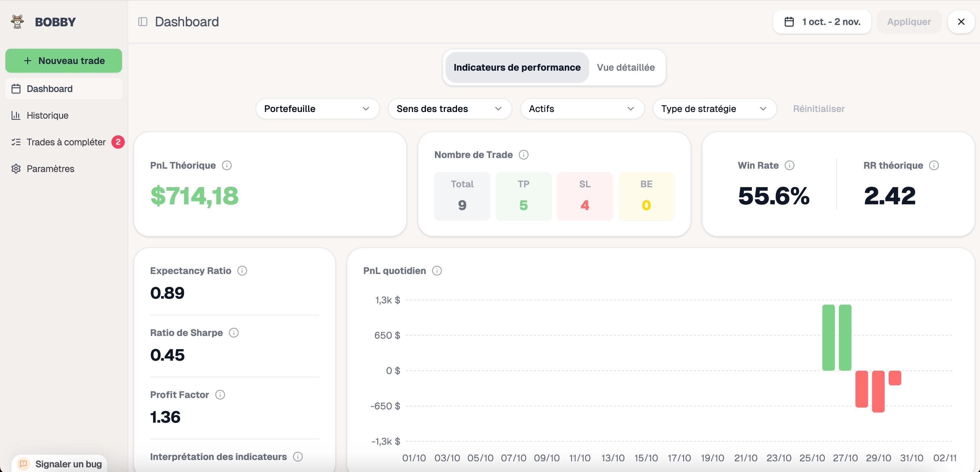The width and height of the screenshot is (980, 472).
Task: Open Dashboard in the sidebar
Action: [x=63, y=89]
